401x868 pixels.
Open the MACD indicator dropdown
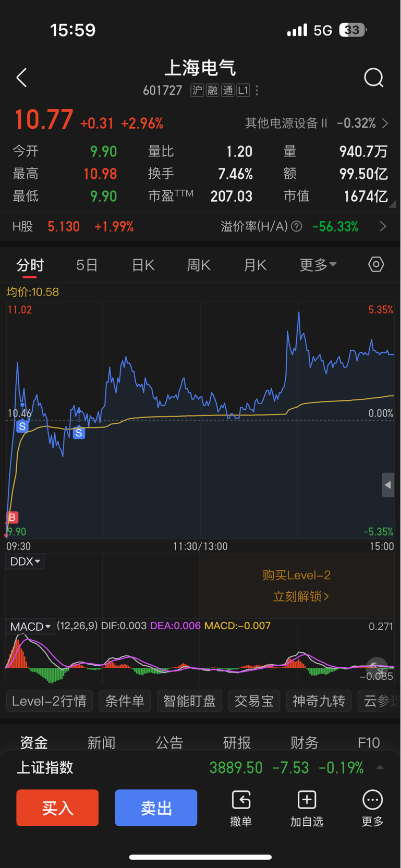[x=30, y=626]
